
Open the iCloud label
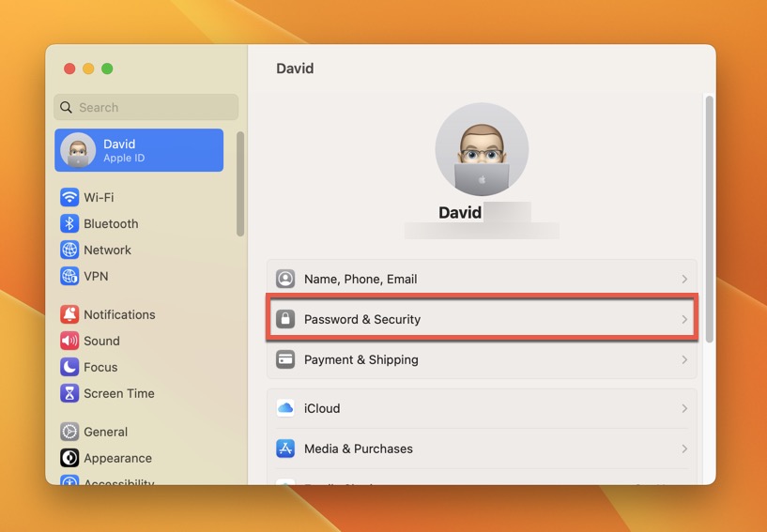[x=322, y=408]
